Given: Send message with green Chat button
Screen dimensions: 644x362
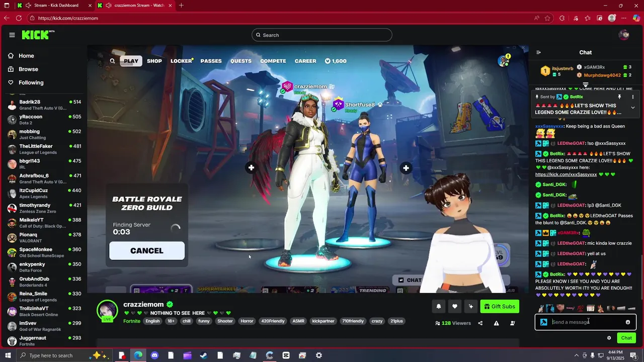Looking at the screenshot, I should 626,338.
